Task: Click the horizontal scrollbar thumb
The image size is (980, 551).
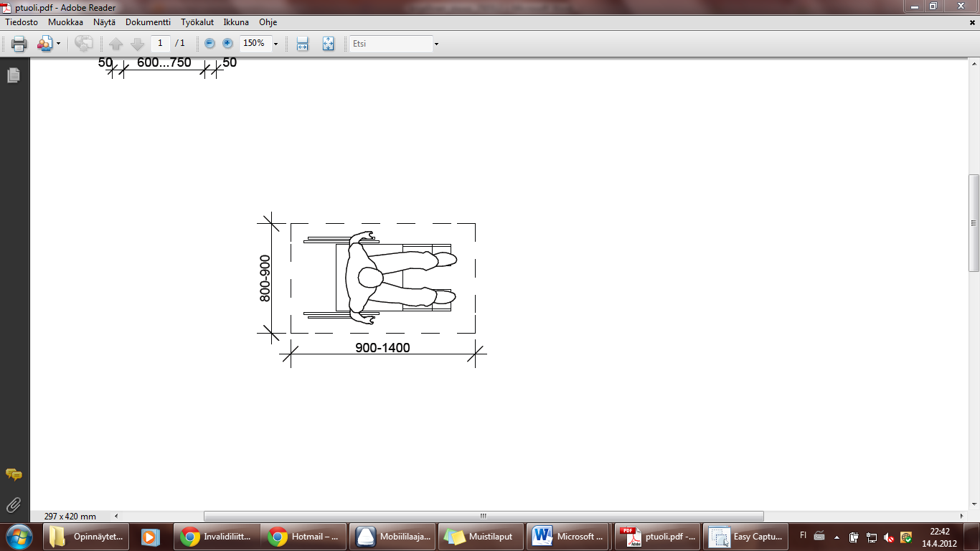Action: coord(484,516)
